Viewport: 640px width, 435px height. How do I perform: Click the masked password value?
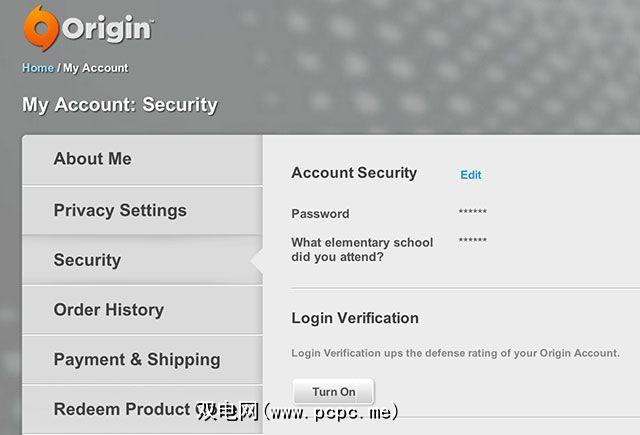coord(473,214)
